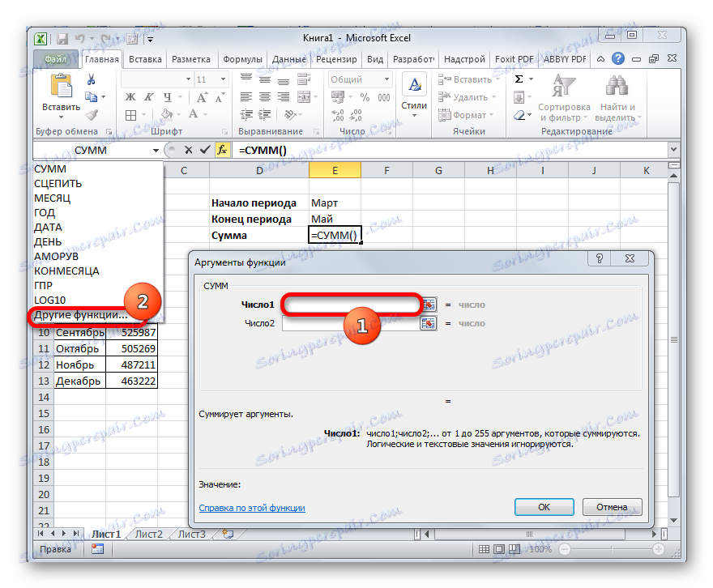
Task: Click the confirm formula checkmark icon
Action: (x=205, y=150)
